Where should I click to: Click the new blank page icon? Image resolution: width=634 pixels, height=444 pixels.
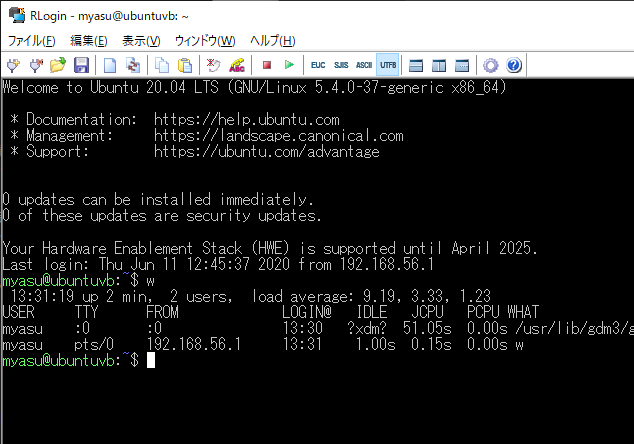point(110,65)
